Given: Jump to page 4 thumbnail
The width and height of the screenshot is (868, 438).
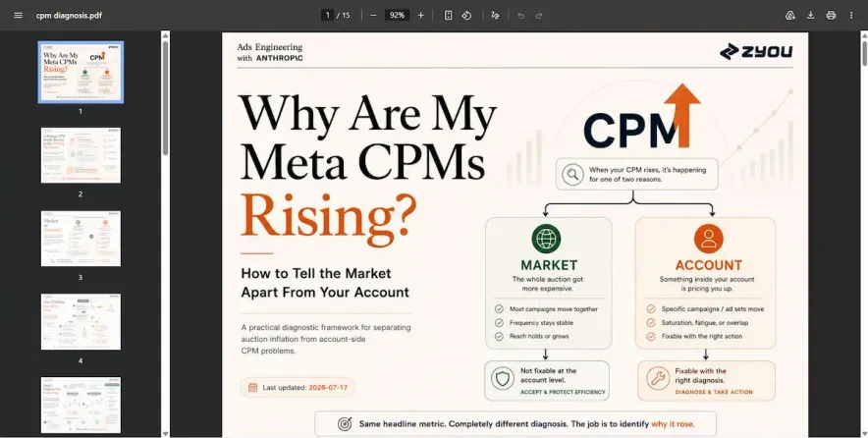Looking at the screenshot, I should coord(81,322).
